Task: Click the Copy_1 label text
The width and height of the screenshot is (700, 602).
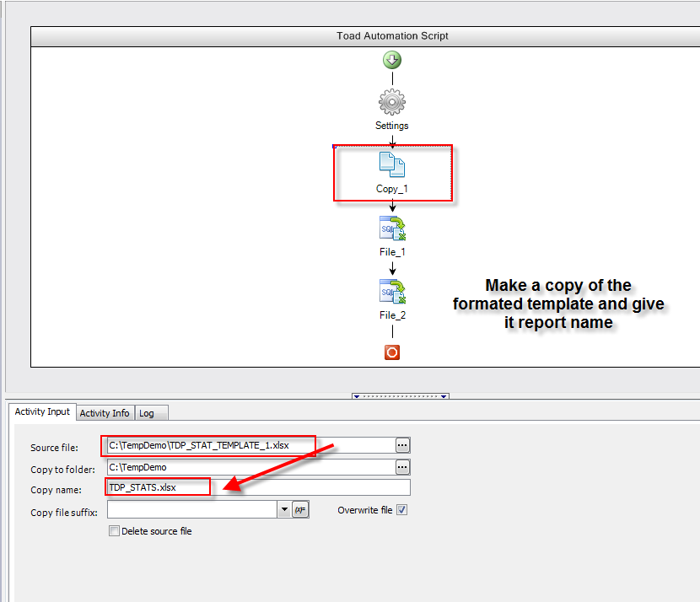Action: [391, 189]
